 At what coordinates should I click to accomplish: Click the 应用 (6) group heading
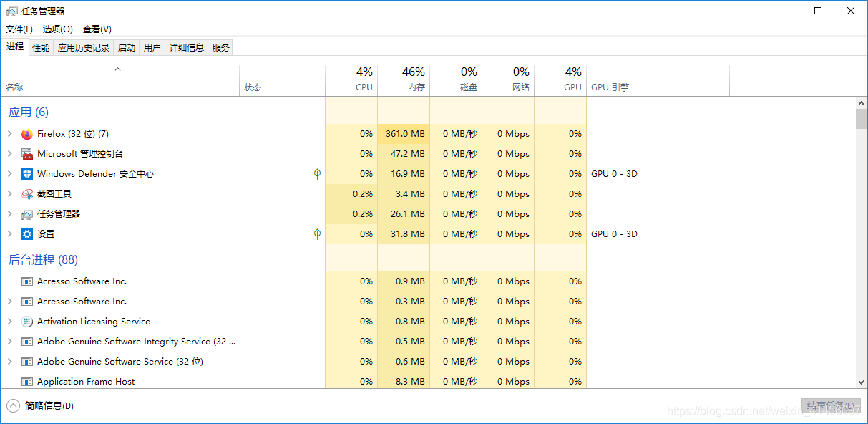pyautogui.click(x=29, y=112)
